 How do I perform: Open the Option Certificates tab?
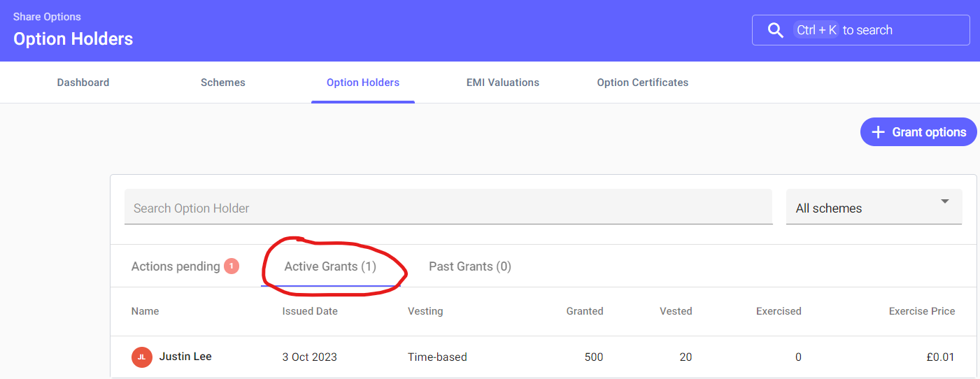[642, 83]
